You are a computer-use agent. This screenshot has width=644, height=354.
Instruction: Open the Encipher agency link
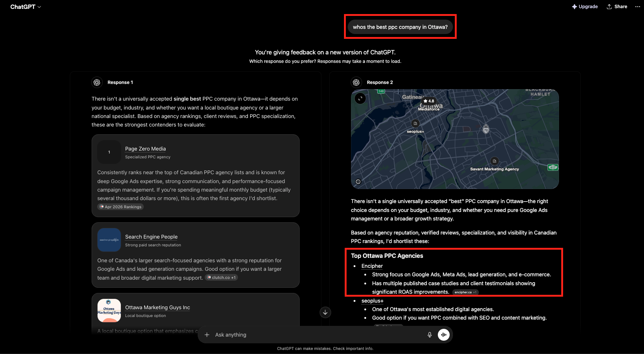(372, 266)
